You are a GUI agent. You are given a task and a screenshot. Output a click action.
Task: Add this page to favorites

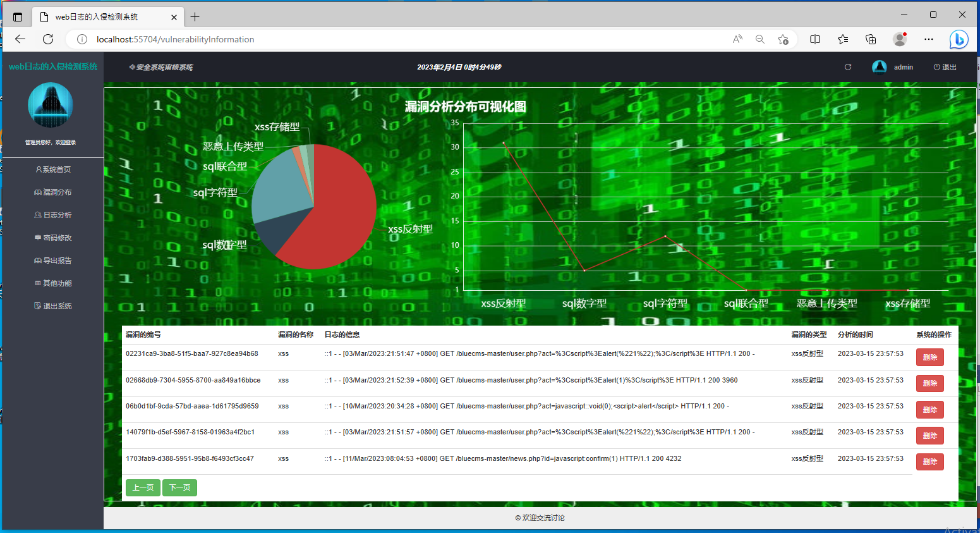pos(783,39)
